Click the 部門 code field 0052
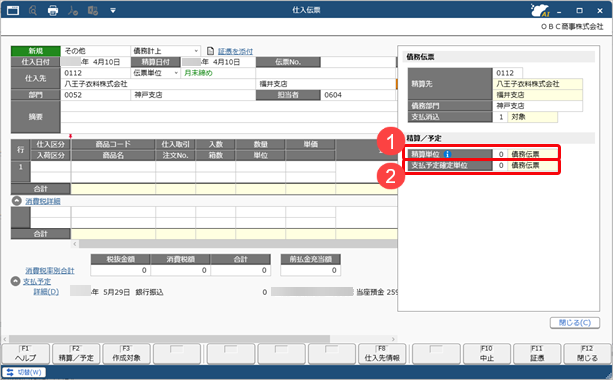The width and height of the screenshot is (613, 380). [x=95, y=95]
